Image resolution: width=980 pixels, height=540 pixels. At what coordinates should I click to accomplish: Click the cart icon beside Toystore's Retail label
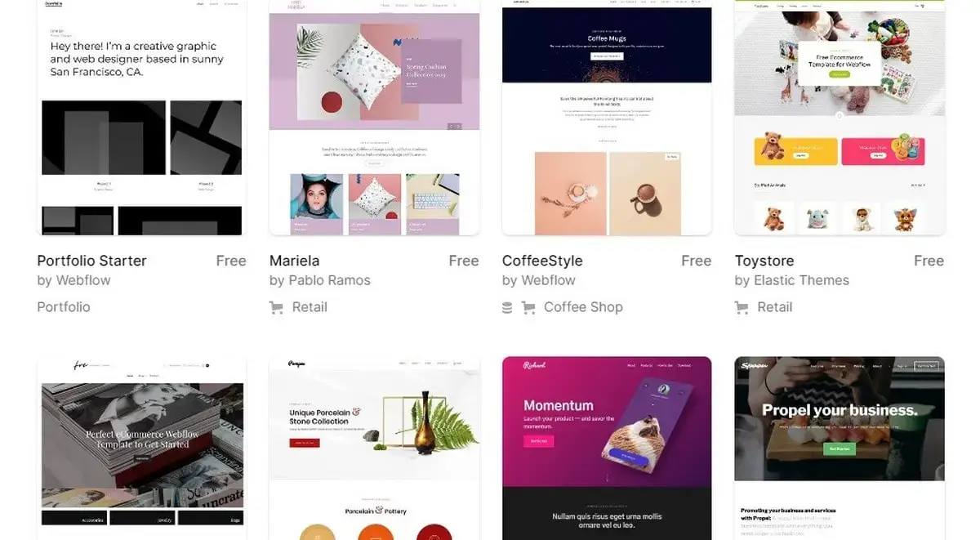pos(742,307)
